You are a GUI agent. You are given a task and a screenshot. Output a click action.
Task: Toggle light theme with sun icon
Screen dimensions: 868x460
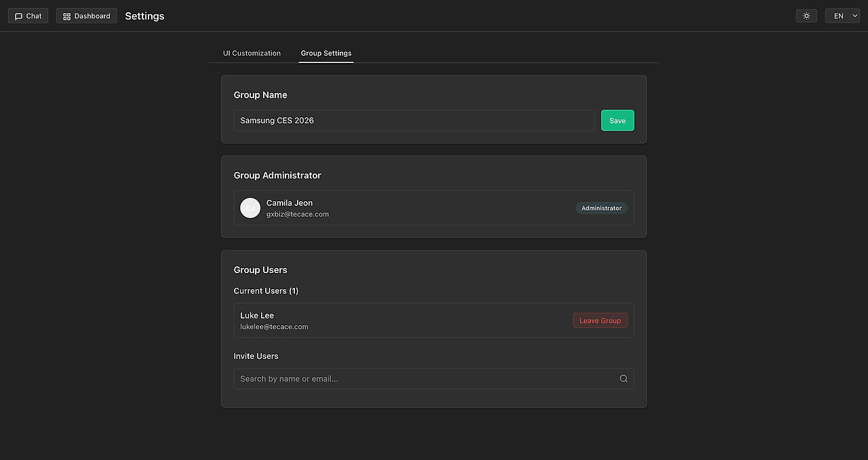click(806, 16)
